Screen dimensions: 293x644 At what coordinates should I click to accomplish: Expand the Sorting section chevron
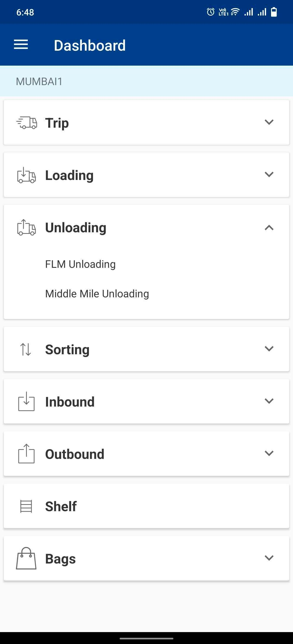(269, 349)
